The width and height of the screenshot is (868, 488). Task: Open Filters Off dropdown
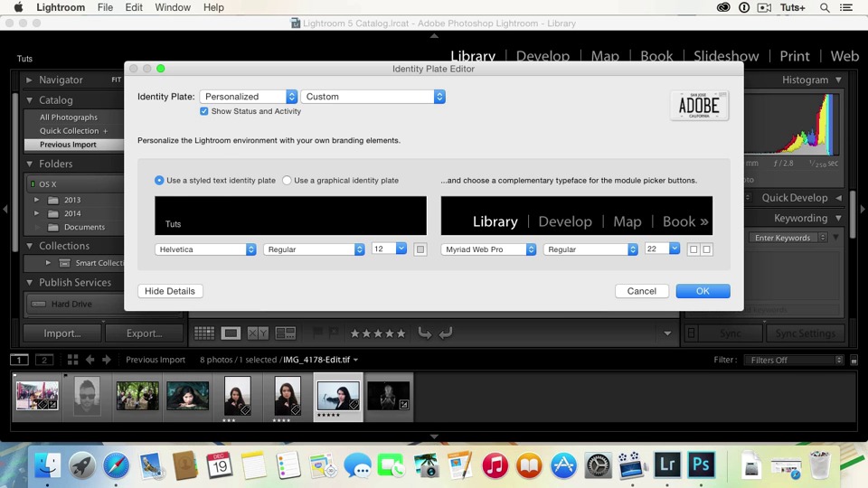[794, 361]
